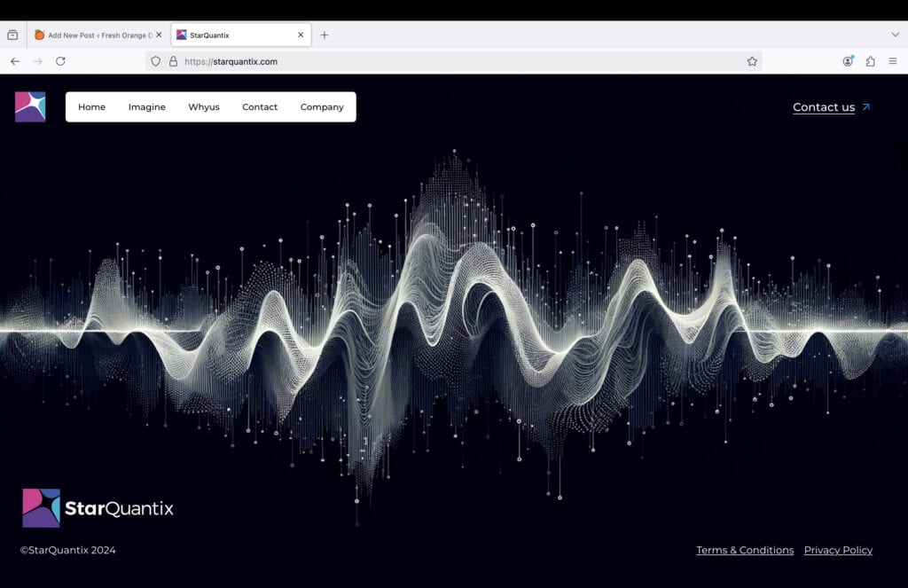Open the extensions puzzle icon

click(870, 61)
